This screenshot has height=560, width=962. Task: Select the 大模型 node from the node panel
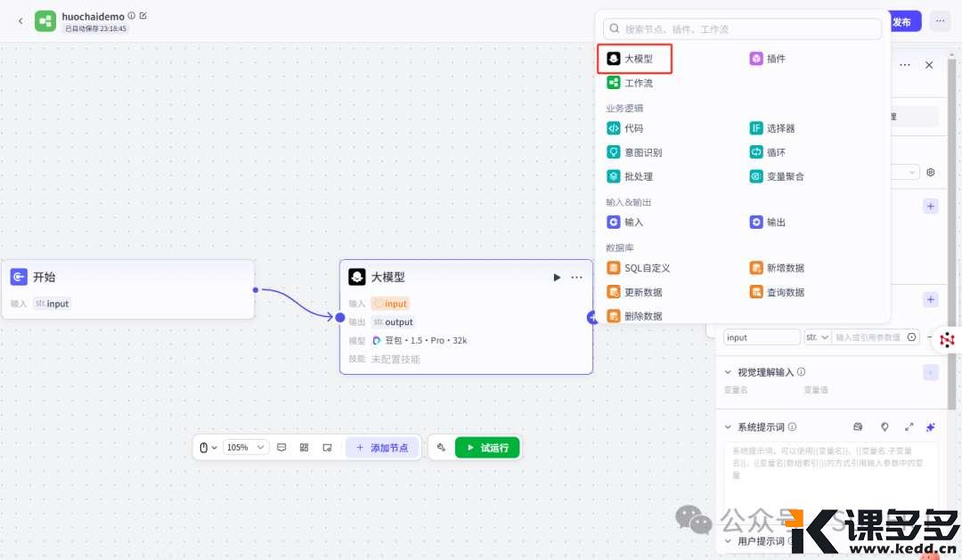click(634, 58)
